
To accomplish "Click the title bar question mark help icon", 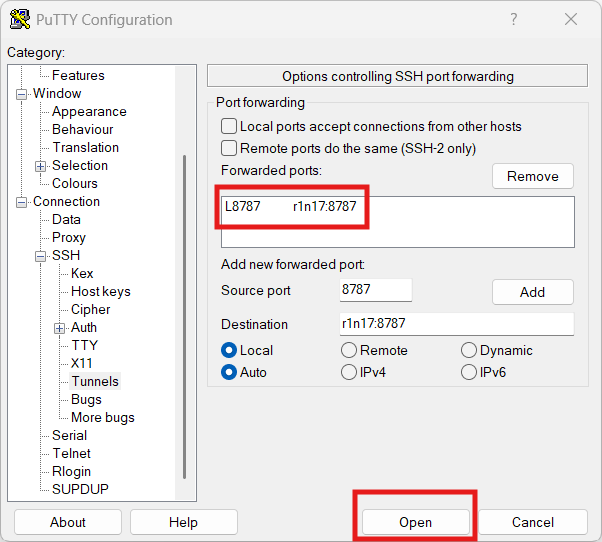I will [514, 20].
